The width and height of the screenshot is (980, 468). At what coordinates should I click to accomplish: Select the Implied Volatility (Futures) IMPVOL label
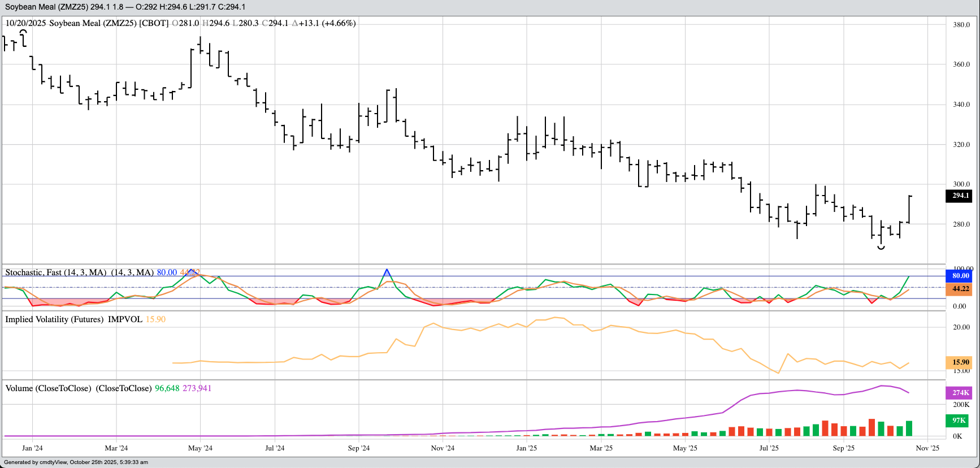(x=73, y=319)
